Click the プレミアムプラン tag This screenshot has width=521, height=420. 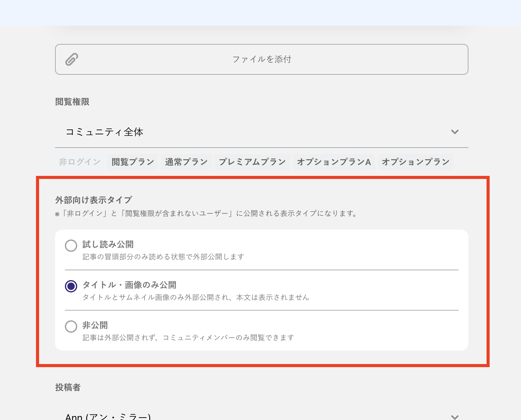252,162
